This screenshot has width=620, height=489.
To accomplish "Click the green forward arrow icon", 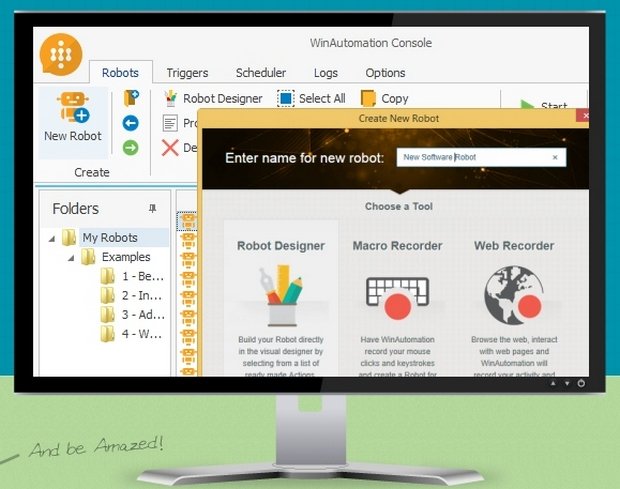I will pos(130,148).
